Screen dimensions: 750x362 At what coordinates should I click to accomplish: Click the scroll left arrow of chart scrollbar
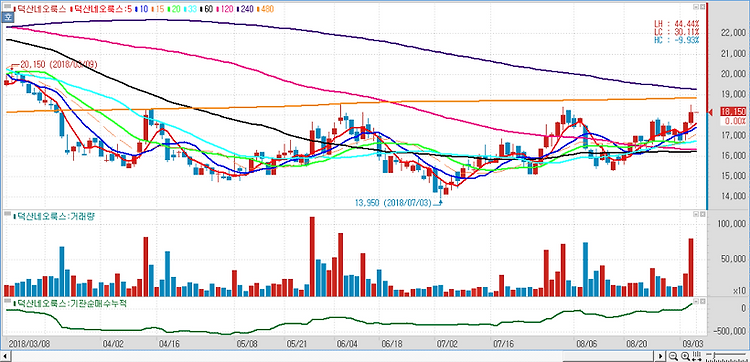point(5,356)
